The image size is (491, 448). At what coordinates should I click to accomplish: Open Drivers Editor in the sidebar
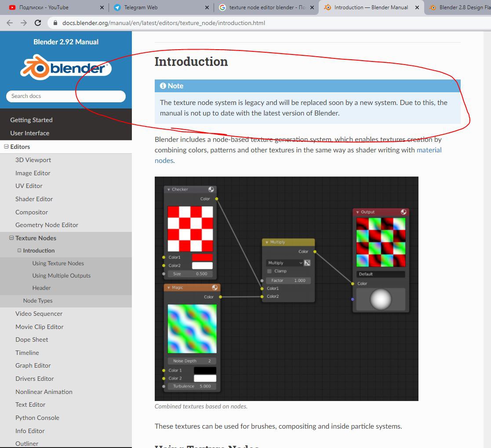tap(34, 379)
